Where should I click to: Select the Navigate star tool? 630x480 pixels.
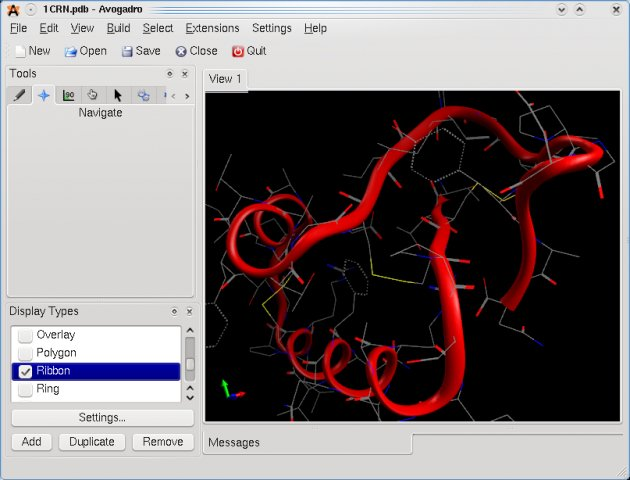[44, 95]
